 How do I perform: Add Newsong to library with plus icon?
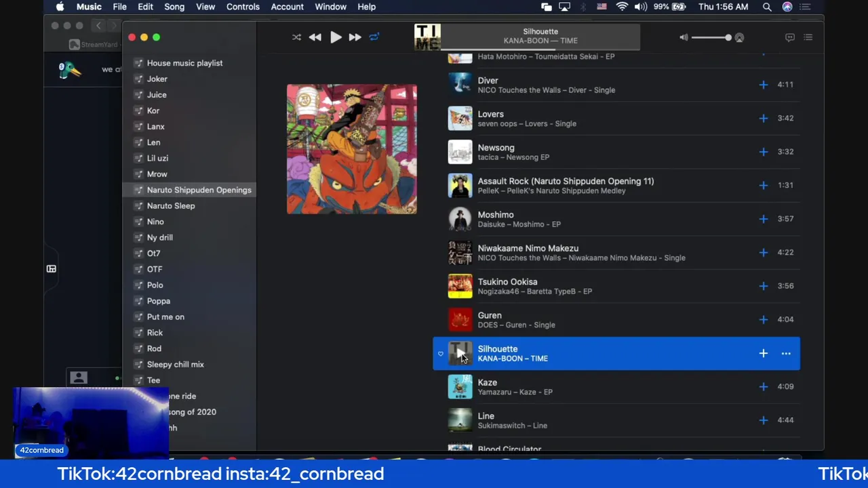tap(764, 152)
